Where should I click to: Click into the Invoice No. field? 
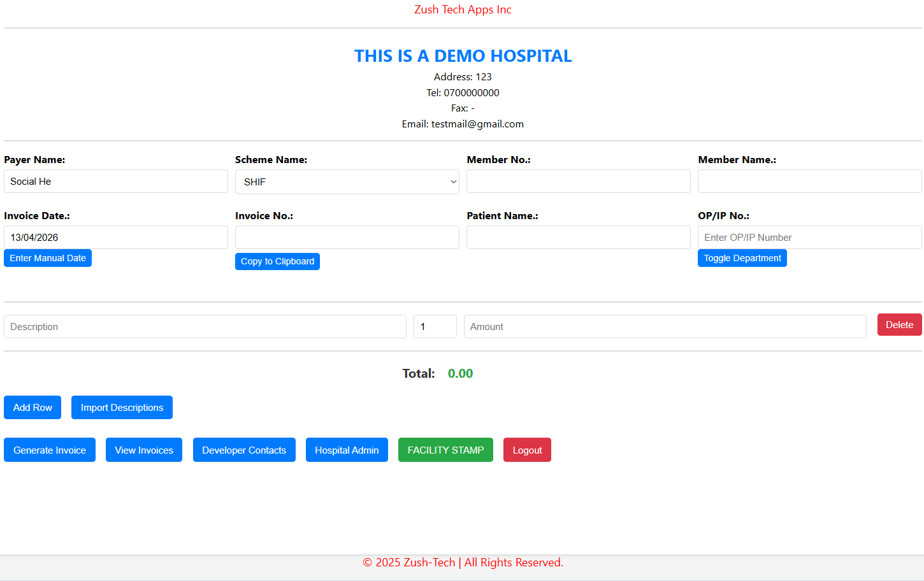point(347,238)
